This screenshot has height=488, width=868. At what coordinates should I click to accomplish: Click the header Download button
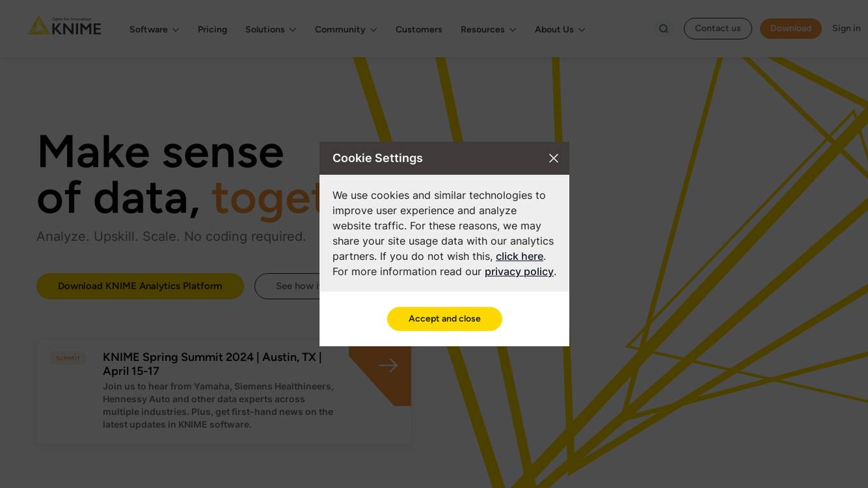click(791, 29)
